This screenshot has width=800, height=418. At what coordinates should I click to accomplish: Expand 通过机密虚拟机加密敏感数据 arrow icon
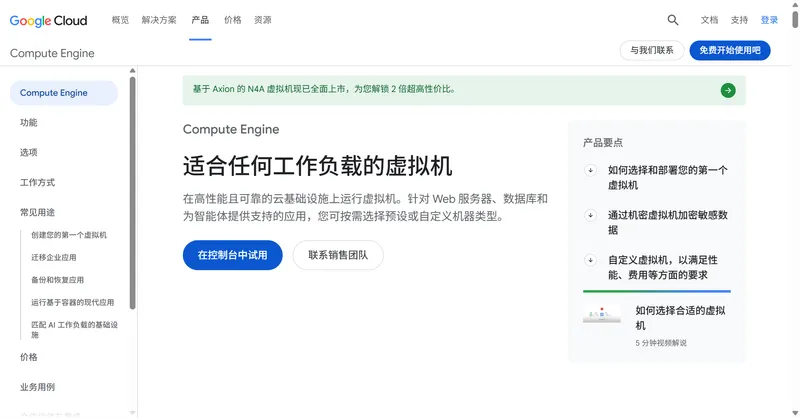click(x=590, y=215)
